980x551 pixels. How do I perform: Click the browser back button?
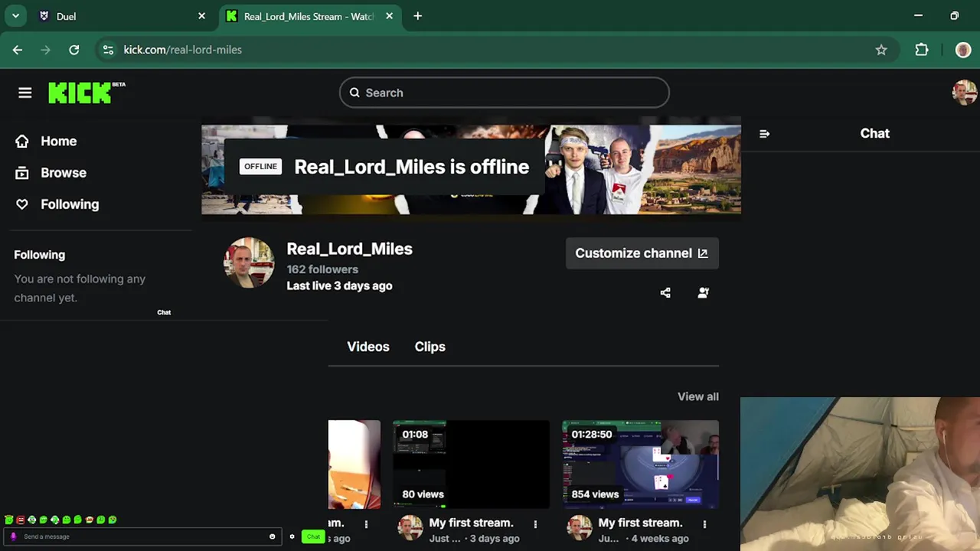[18, 50]
